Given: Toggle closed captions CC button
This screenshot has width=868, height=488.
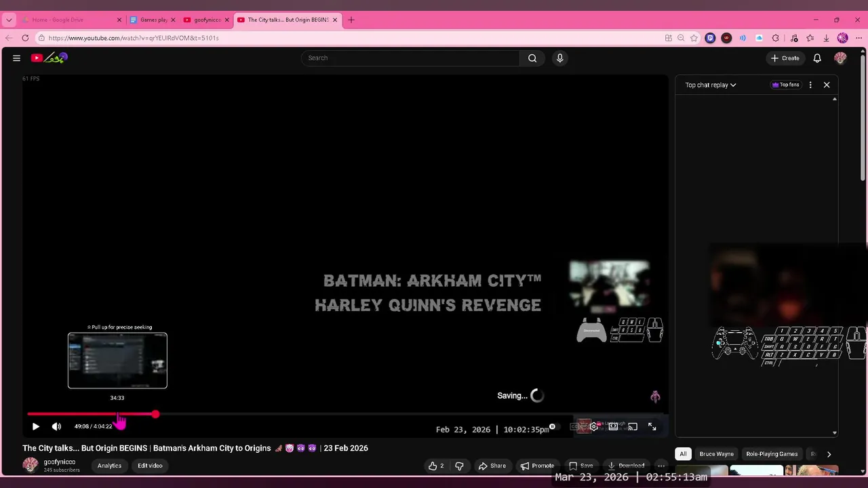Looking at the screenshot, I should (x=575, y=426).
